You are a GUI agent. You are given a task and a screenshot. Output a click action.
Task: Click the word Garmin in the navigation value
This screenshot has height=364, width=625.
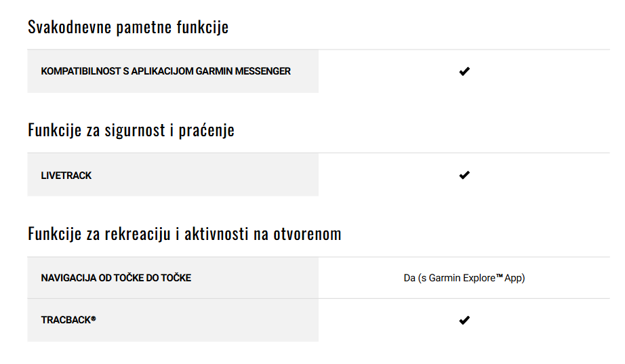[442, 278]
